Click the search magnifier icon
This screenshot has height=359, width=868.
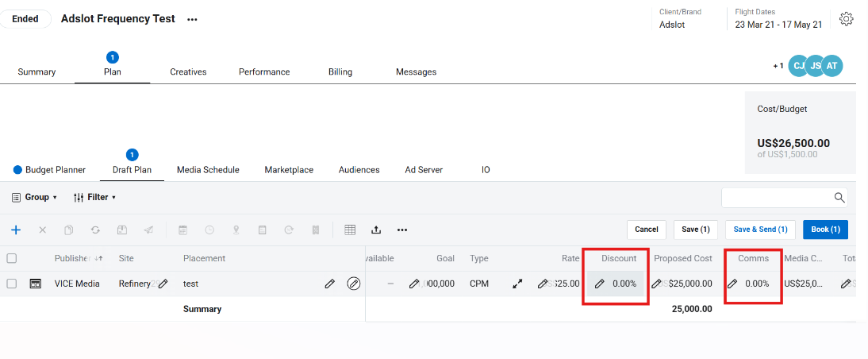[839, 198]
